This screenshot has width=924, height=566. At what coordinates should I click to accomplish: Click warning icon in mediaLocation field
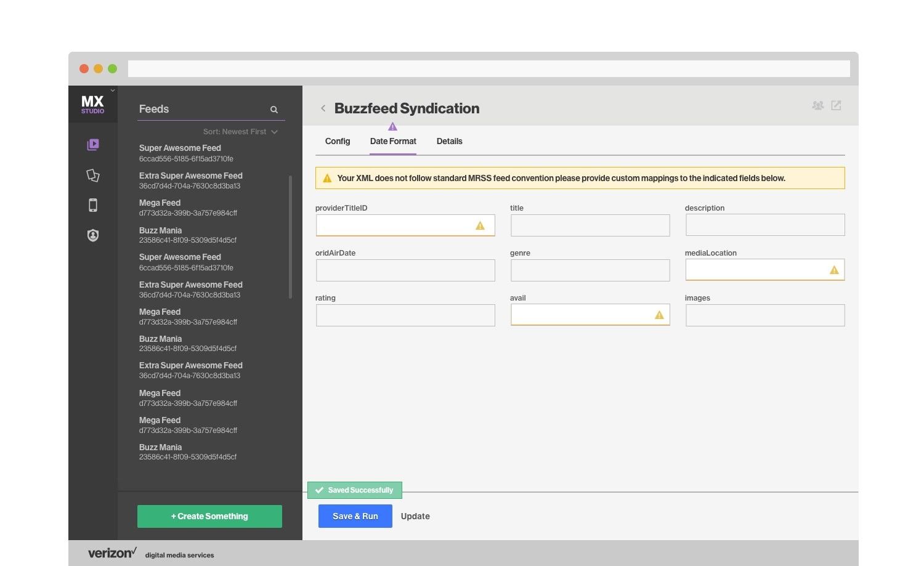(834, 270)
